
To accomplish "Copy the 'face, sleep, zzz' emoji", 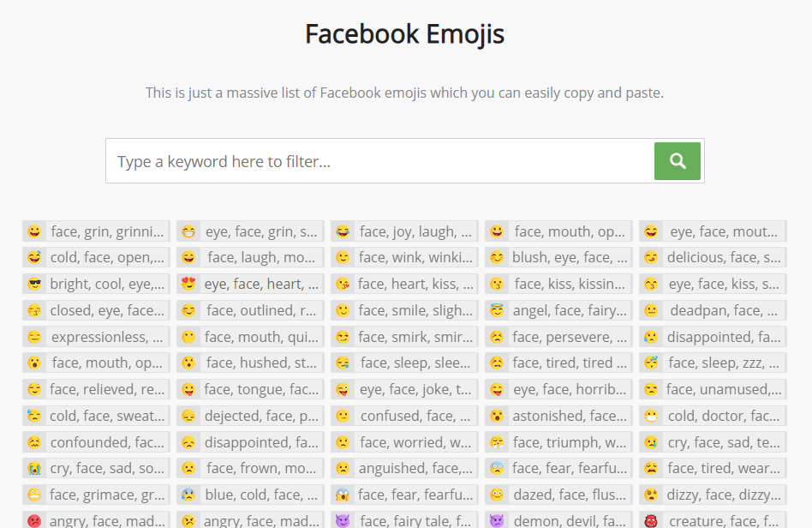I will click(x=713, y=363).
